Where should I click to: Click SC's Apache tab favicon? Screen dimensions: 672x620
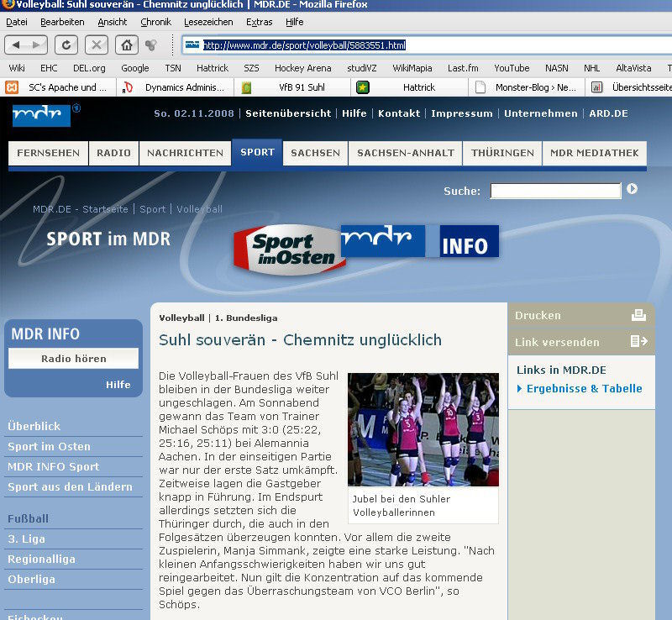pos(12,87)
